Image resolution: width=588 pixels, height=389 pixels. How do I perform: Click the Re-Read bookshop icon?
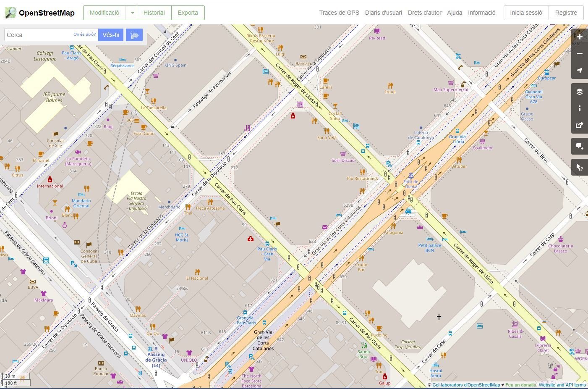377,31
